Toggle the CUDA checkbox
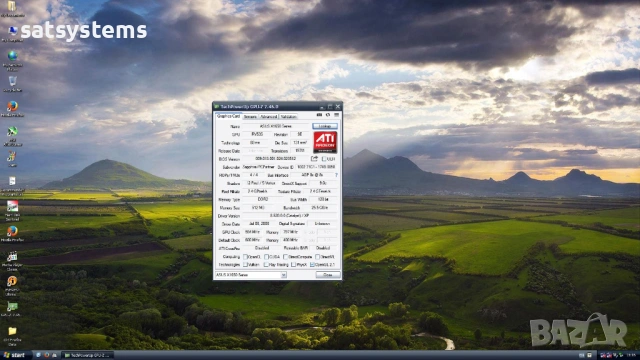The height and width of the screenshot is (360, 640). coord(267,257)
